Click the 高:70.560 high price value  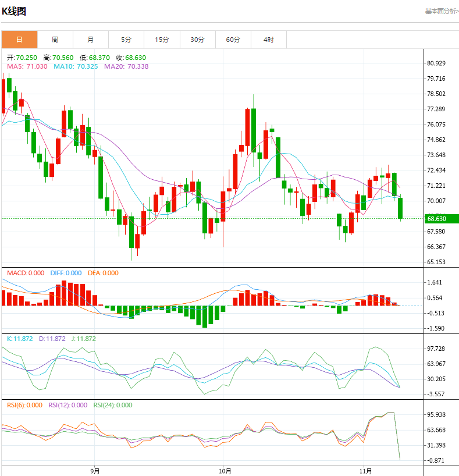tap(58, 58)
